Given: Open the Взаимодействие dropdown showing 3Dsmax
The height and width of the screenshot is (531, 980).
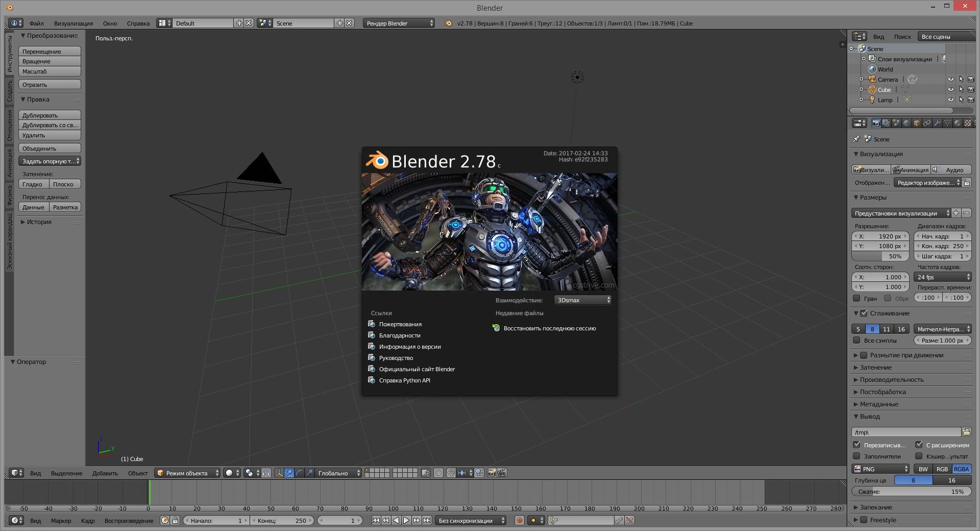Looking at the screenshot, I should click(x=582, y=300).
